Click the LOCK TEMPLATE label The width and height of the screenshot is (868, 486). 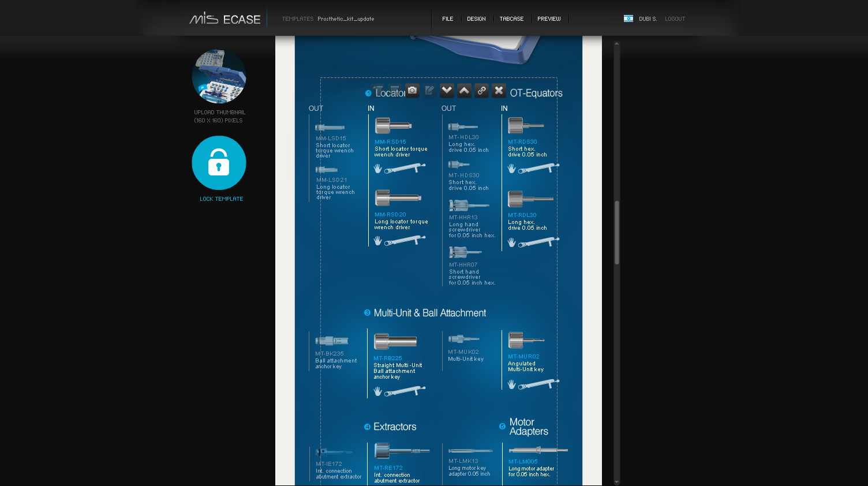[x=222, y=199]
